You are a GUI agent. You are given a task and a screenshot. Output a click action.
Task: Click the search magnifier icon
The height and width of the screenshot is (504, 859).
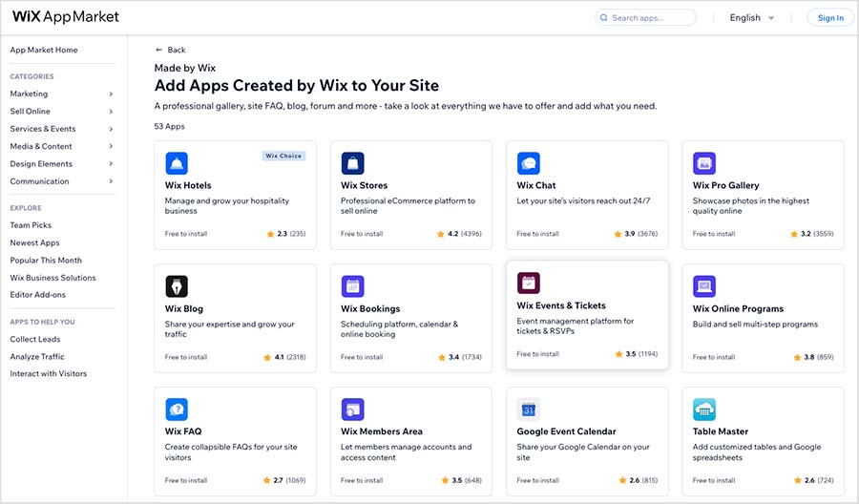604,17
